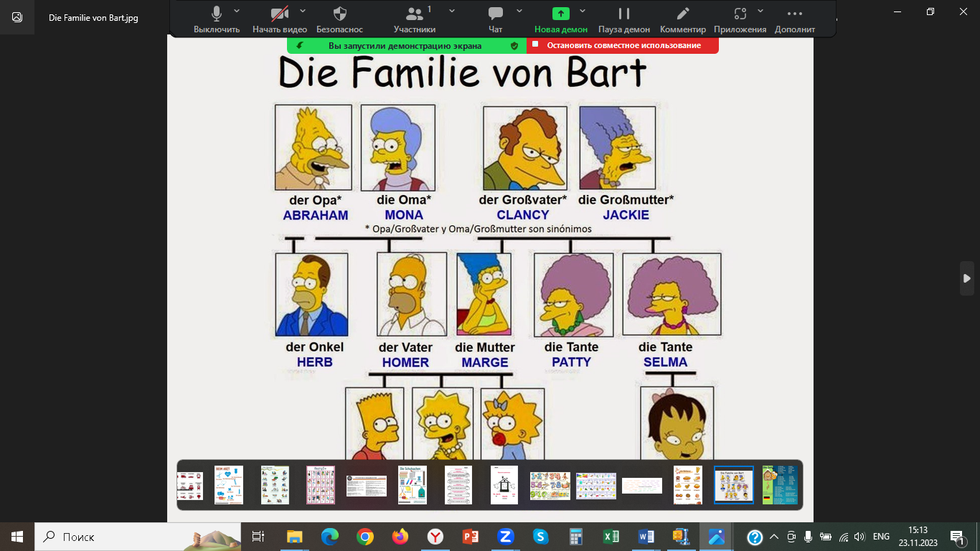Switch ENG input language
This screenshot has width=980, height=551.
point(881,537)
